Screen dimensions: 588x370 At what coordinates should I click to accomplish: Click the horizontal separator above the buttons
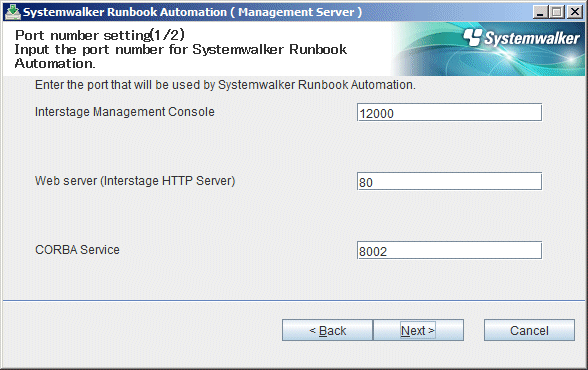click(x=294, y=300)
